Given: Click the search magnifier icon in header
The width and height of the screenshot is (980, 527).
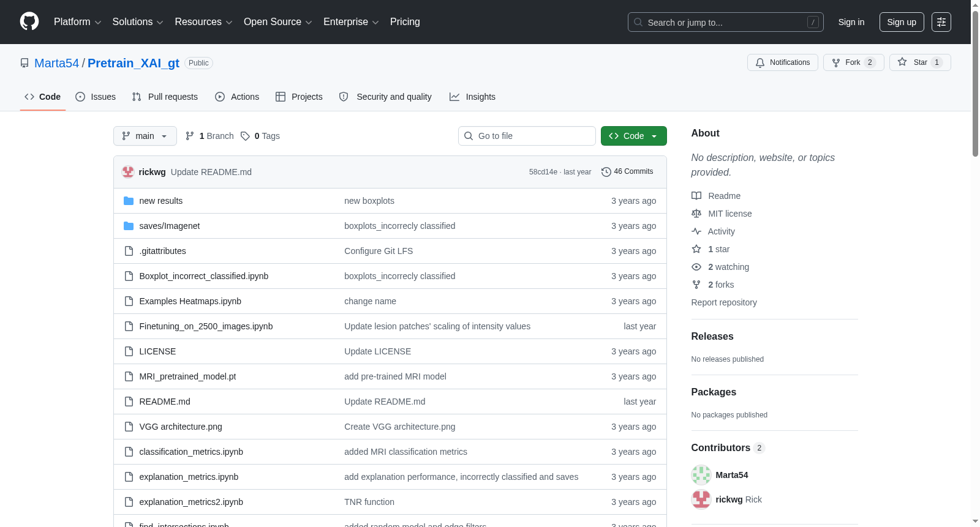Looking at the screenshot, I should coord(638,22).
